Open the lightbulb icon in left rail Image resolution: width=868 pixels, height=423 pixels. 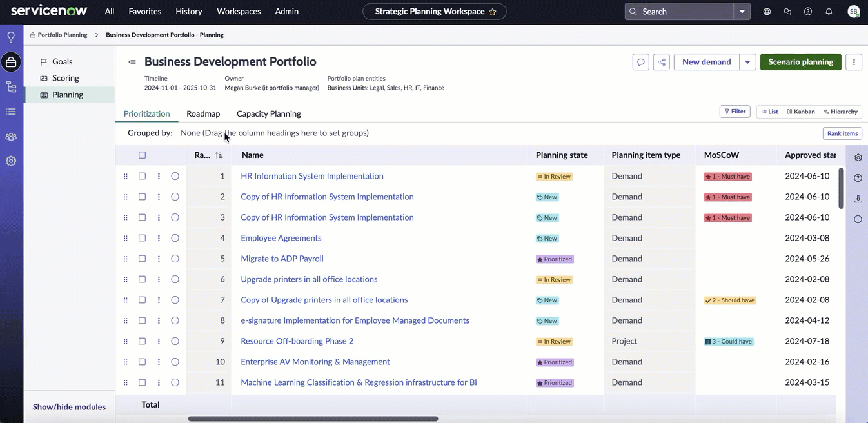point(11,37)
